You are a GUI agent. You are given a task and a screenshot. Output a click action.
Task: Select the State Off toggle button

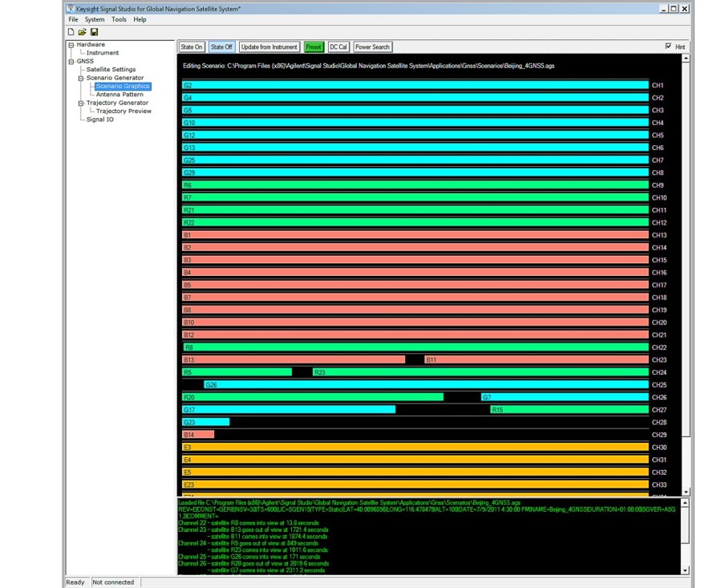pos(221,47)
